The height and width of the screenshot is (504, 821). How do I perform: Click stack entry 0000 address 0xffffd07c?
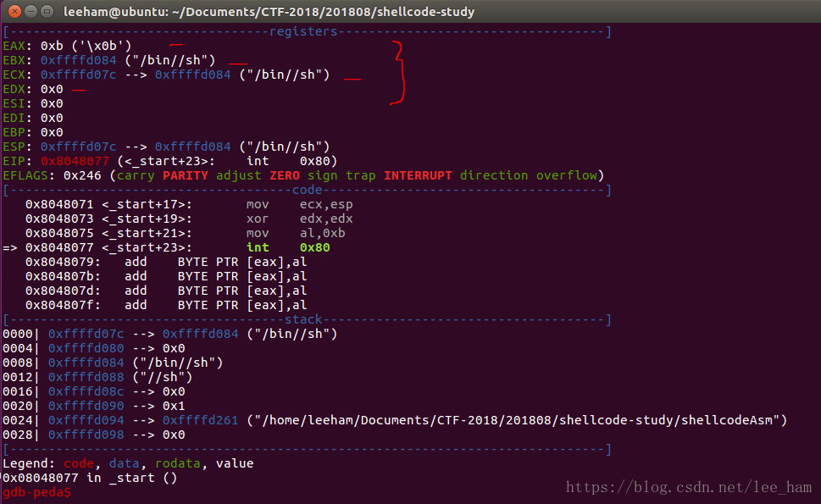point(86,334)
